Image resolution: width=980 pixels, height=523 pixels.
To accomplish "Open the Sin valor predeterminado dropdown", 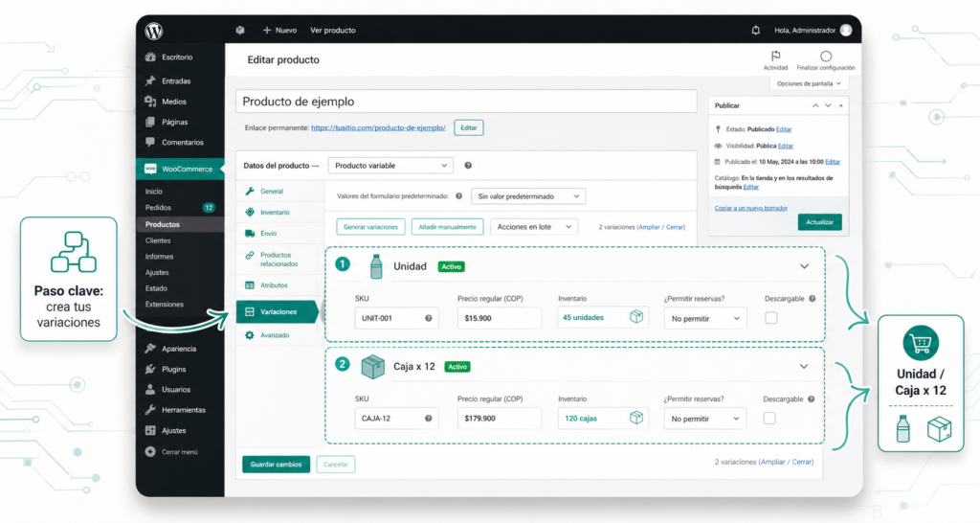I will [528, 196].
